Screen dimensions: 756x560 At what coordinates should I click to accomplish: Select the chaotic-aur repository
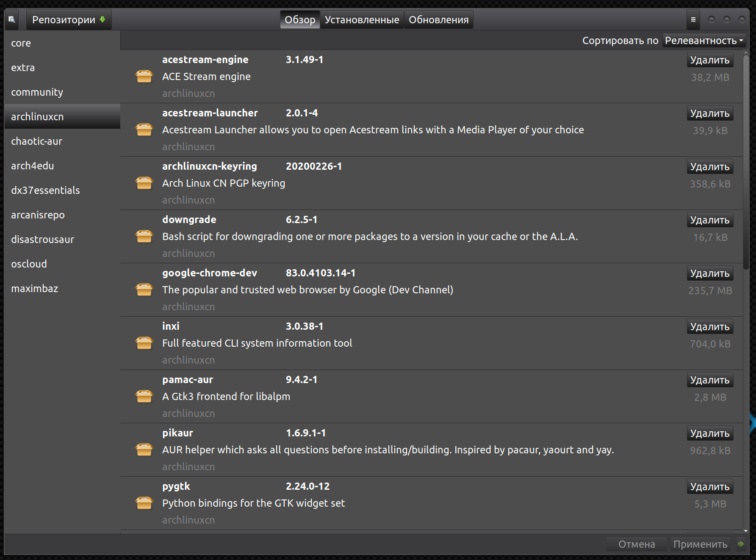tap(62, 141)
